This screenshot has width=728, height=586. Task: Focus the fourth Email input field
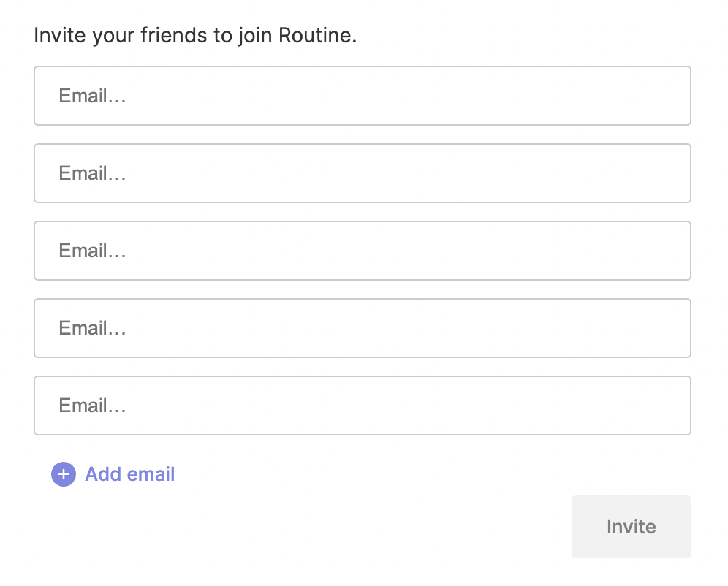tap(362, 328)
